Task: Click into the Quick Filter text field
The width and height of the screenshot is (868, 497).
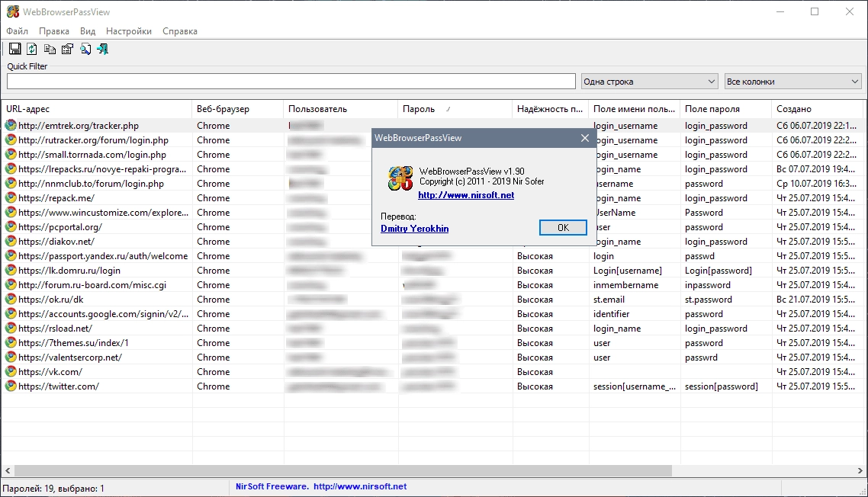Action: [291, 82]
